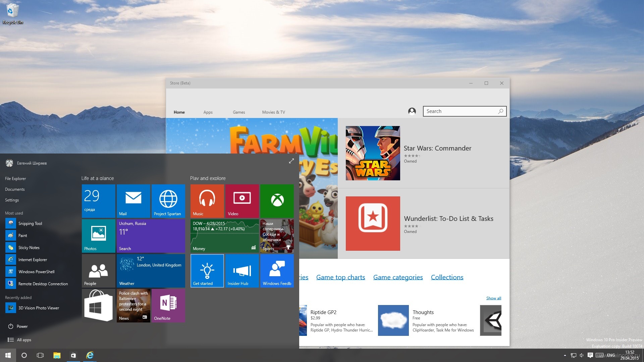Click the Start button on taskbar

tap(8, 355)
